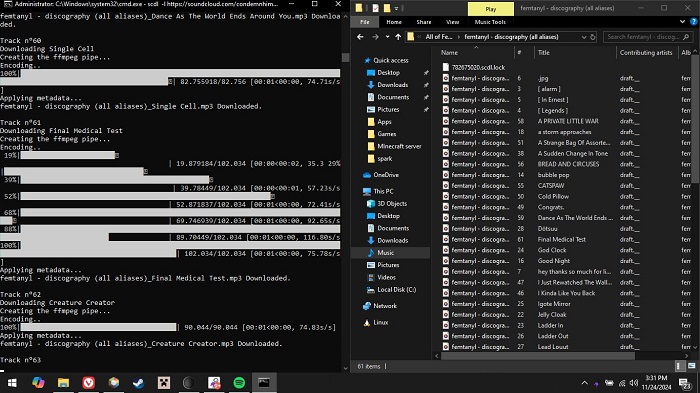The height and width of the screenshot is (393, 700).
Task: Select the 'Cold Pillow' track row
Action: point(566,196)
